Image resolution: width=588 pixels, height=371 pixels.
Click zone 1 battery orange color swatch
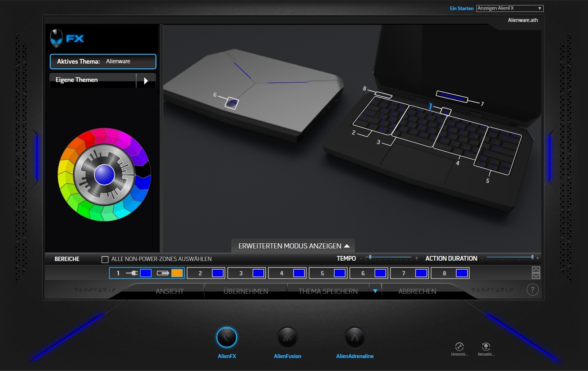(x=177, y=273)
